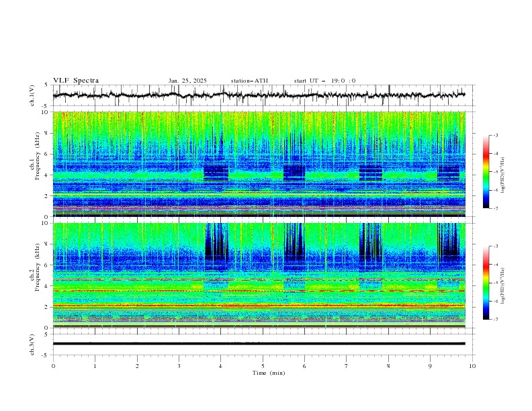Click the ch.2 spectrogram color scale bar
Image resolution: width=532 pixels, height=411 pixels.
[x=486, y=283]
